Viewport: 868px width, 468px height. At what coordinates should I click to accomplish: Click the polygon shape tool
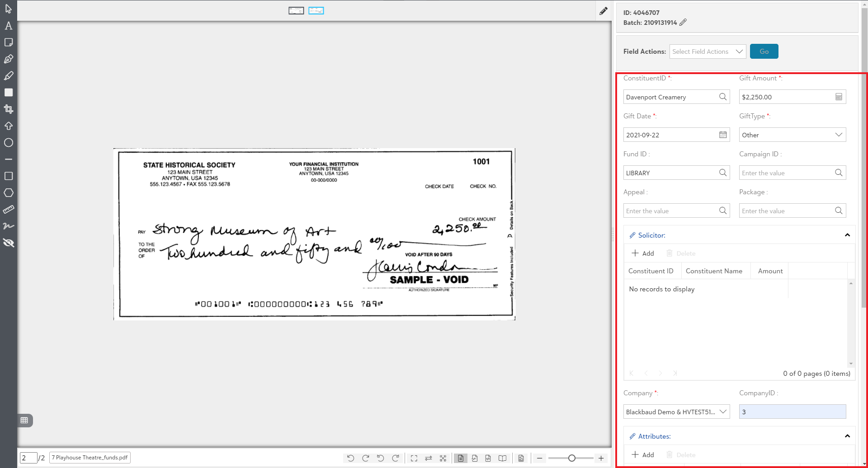pos(8,193)
